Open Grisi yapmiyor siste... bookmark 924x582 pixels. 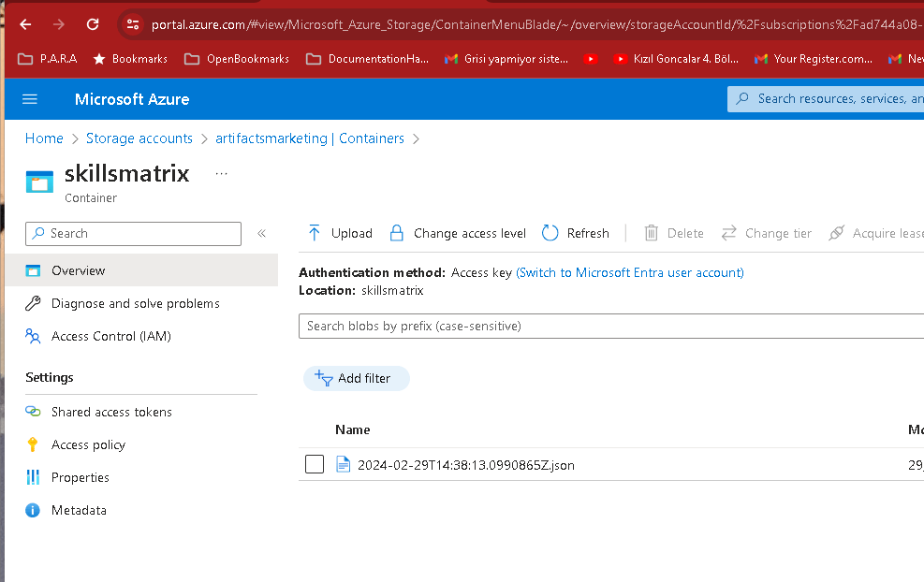[506, 59]
